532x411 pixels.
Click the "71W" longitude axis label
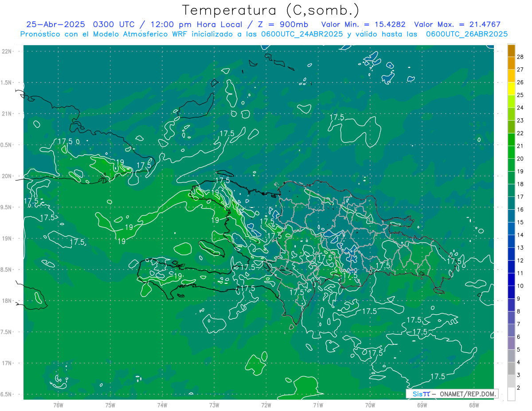[x=318, y=405]
